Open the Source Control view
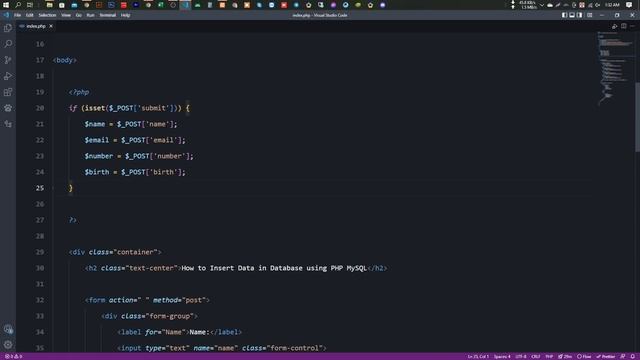 (x=8, y=60)
